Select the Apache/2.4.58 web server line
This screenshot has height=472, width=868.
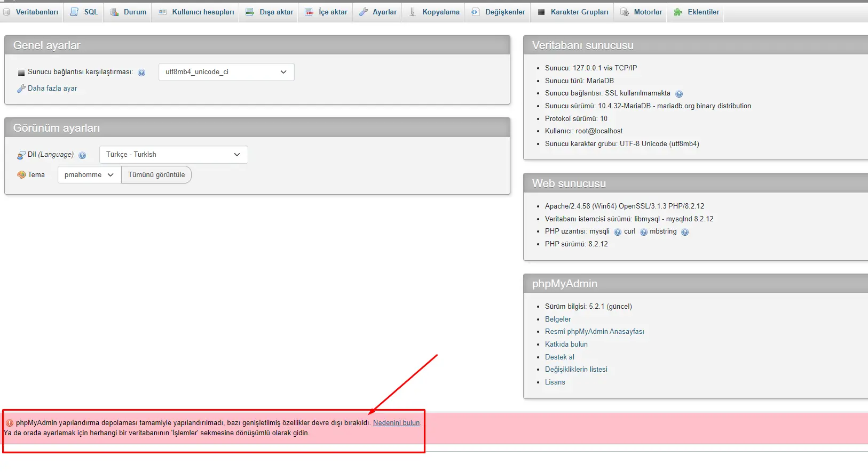click(x=625, y=206)
